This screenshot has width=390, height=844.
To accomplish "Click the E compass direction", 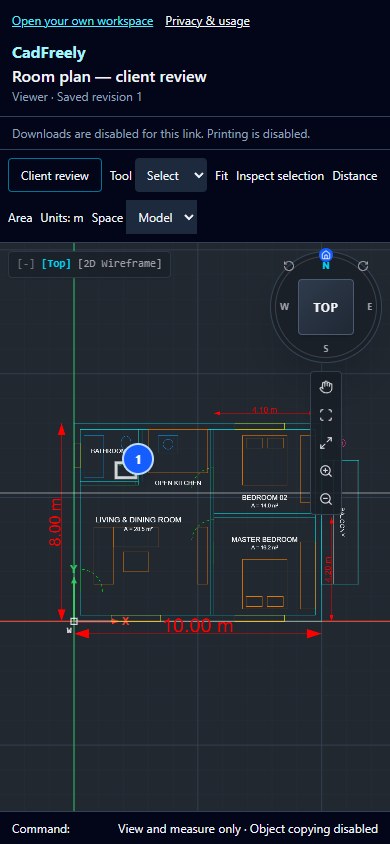I will [370, 307].
